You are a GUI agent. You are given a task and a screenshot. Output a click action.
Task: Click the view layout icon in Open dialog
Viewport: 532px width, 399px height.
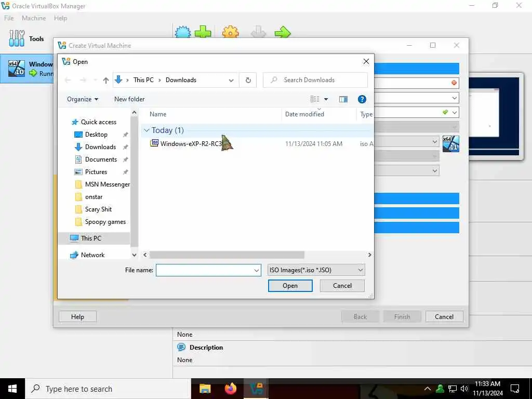pos(315,99)
